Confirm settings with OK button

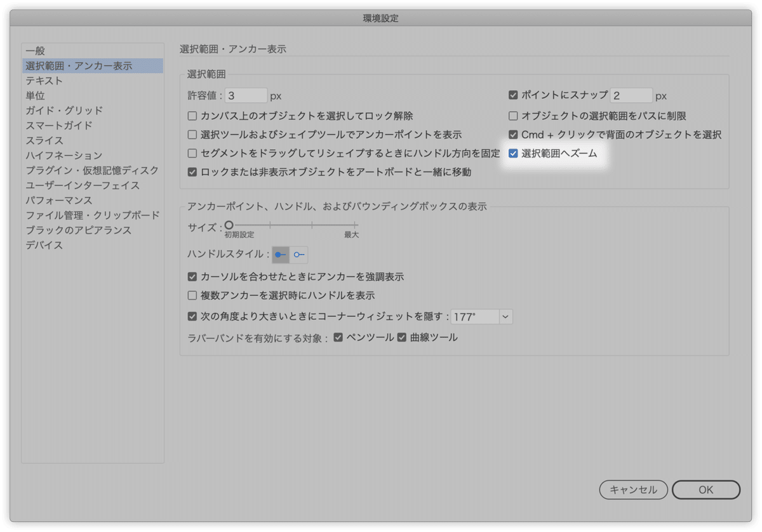pyautogui.click(x=706, y=489)
